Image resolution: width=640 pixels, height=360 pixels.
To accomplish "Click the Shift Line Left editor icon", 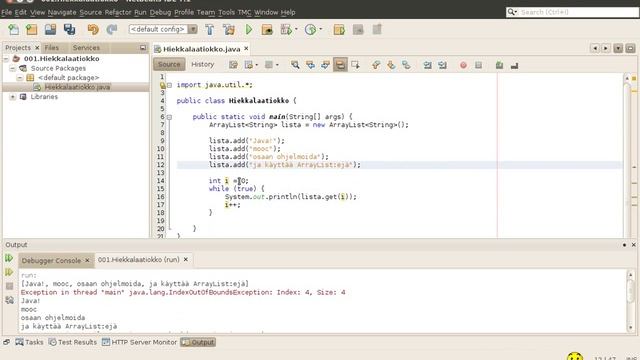I will (x=427, y=65).
